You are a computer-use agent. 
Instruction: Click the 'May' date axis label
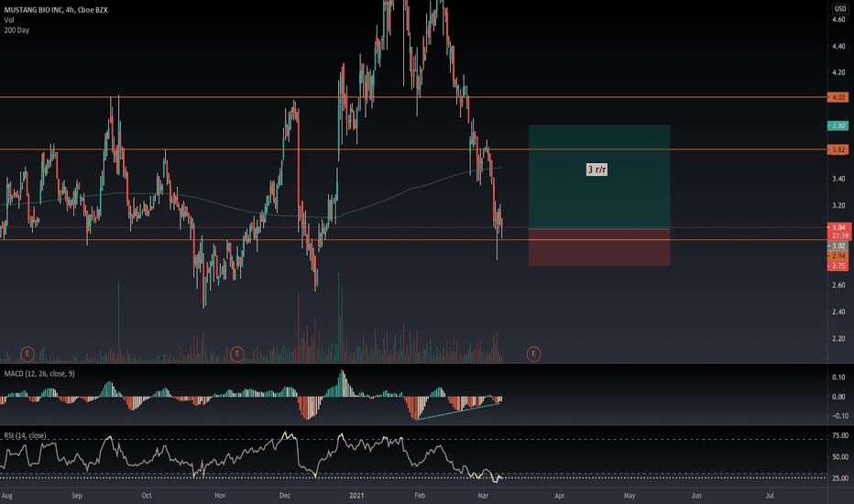630,496
